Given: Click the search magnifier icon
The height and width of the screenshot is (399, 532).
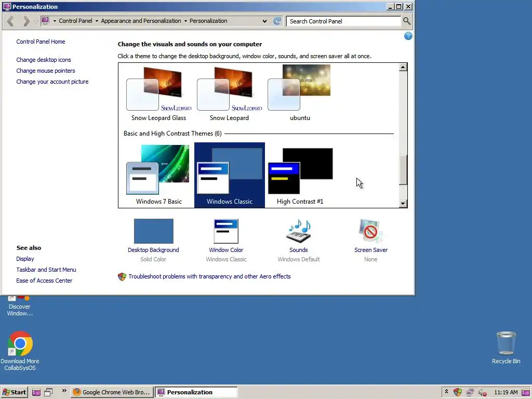Looking at the screenshot, I should pyautogui.click(x=407, y=21).
